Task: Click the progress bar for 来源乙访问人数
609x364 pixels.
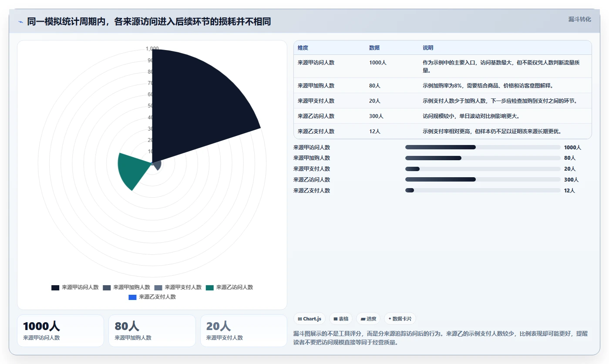Action: click(x=483, y=179)
